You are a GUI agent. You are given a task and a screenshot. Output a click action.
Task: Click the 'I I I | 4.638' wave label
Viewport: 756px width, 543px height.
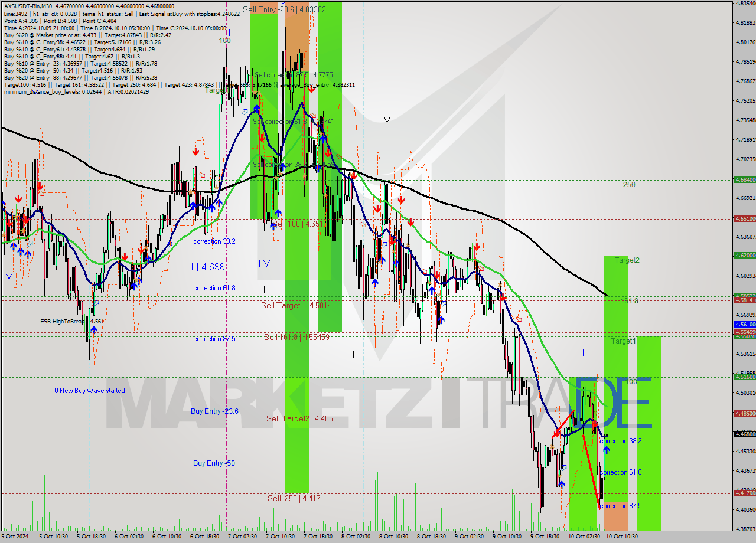click(205, 267)
